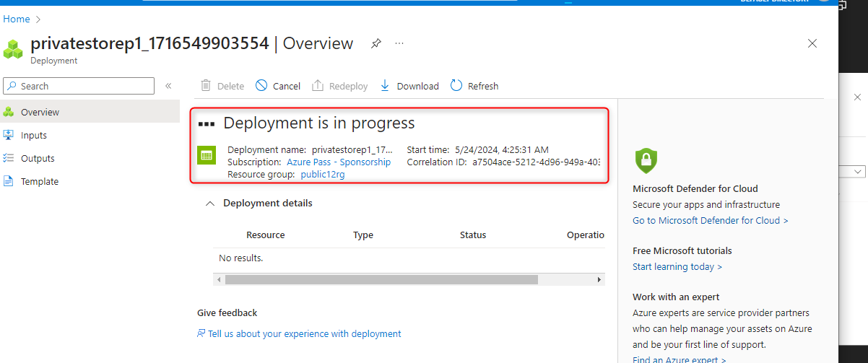Click the Delete toolbar button
Image resolution: width=868 pixels, height=363 pixels.
pos(222,86)
